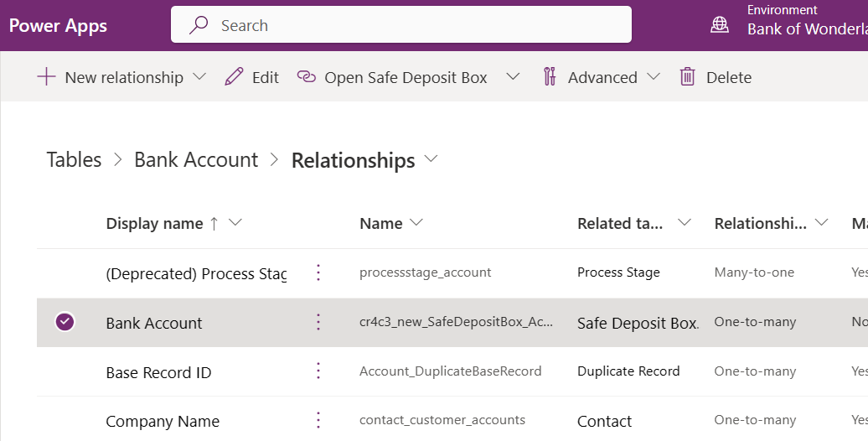The width and height of the screenshot is (868, 441).
Task: Open the Bank of Wonderland environment picker
Action: (807, 29)
